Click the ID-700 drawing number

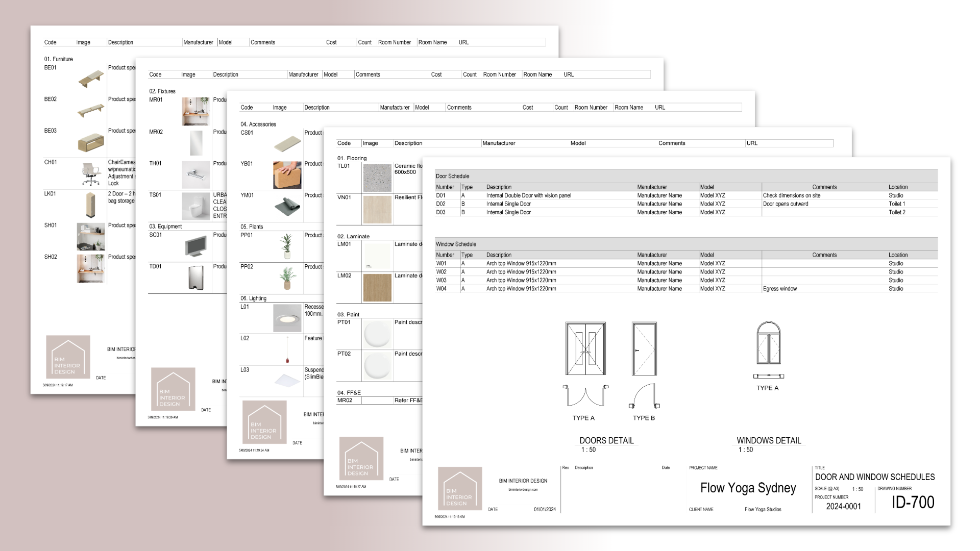coord(913,503)
